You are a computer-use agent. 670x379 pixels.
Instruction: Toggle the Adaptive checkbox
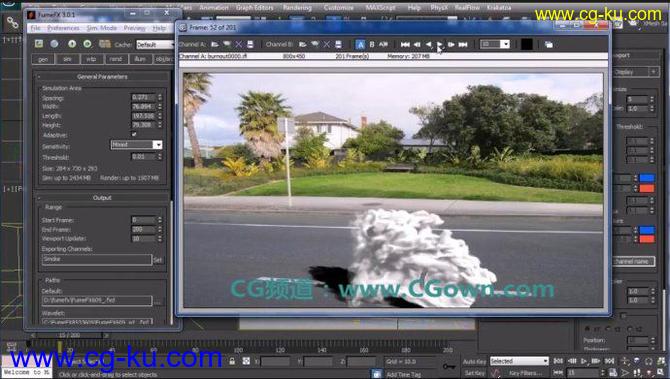coord(134,135)
